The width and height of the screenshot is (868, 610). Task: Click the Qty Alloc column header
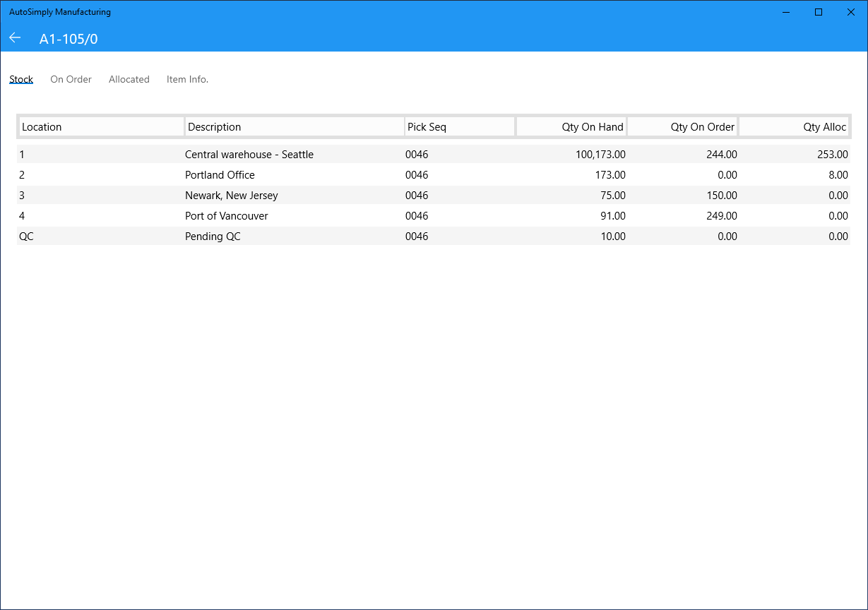[794, 127]
